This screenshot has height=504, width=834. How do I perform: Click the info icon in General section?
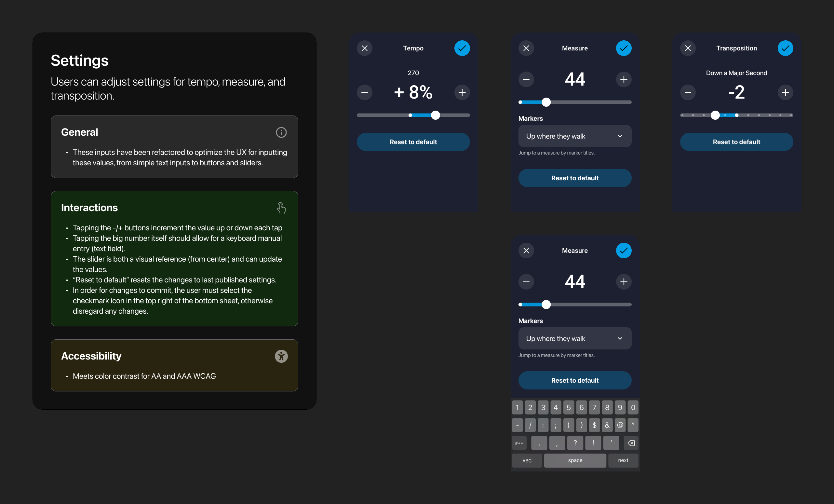[281, 132]
